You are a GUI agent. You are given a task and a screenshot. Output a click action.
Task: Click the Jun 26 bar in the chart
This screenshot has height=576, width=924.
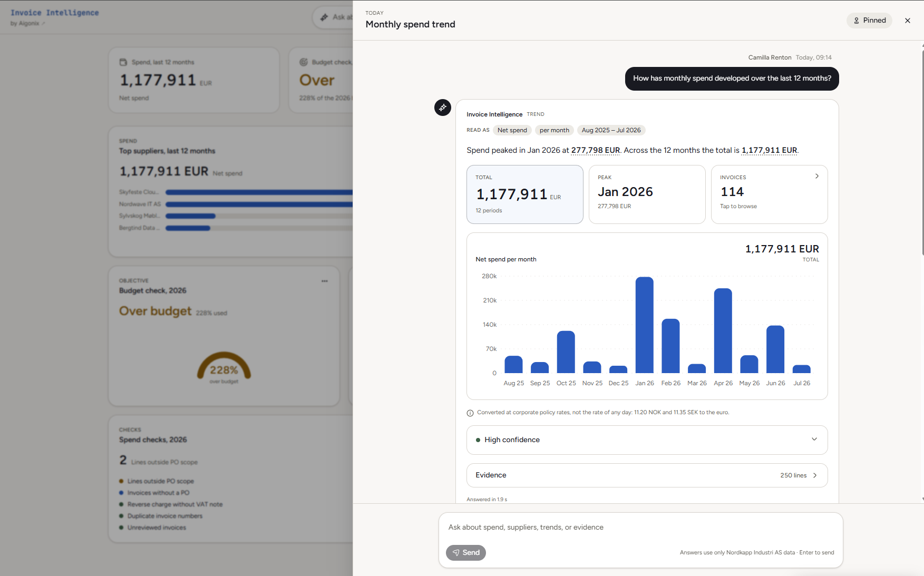[x=775, y=349]
